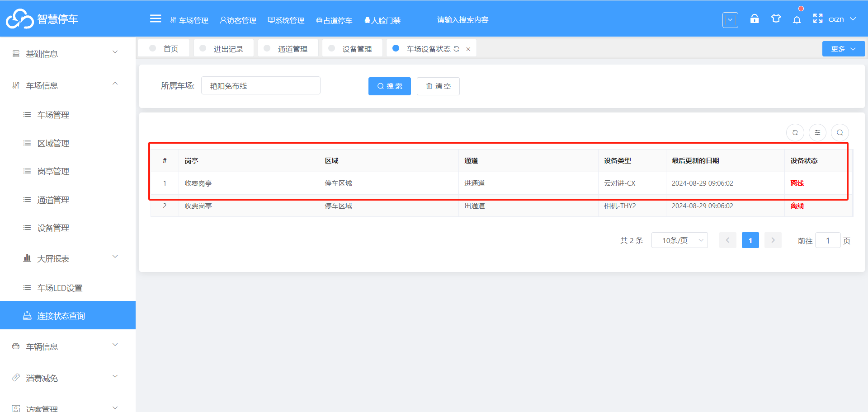Image resolution: width=868 pixels, height=412 pixels.
Task: Open 系统管理 top menu
Action: (x=286, y=20)
